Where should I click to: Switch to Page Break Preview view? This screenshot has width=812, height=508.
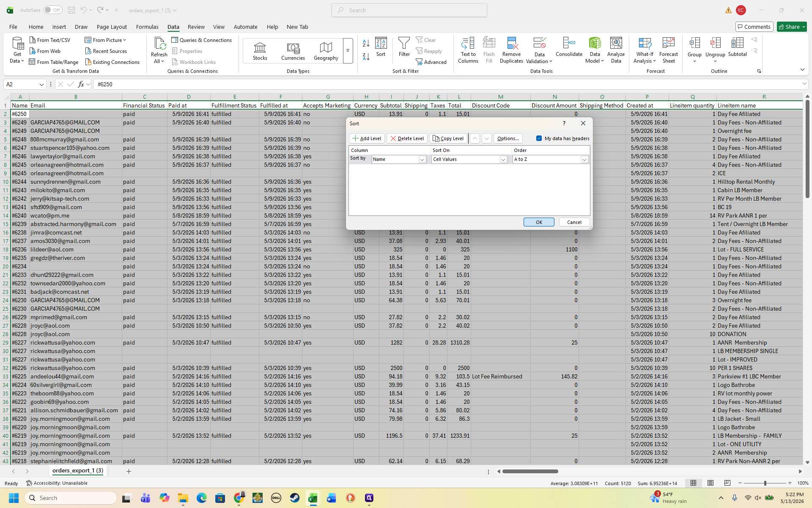coord(727,483)
